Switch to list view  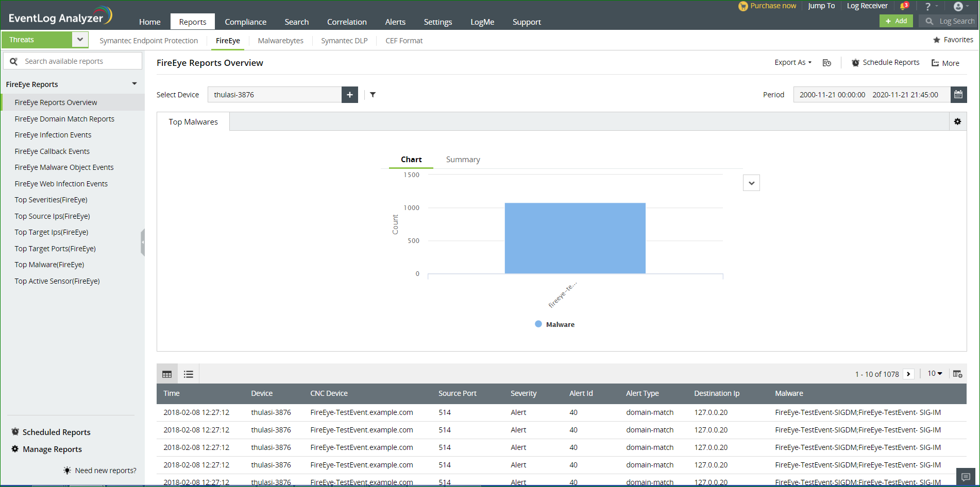(x=189, y=374)
